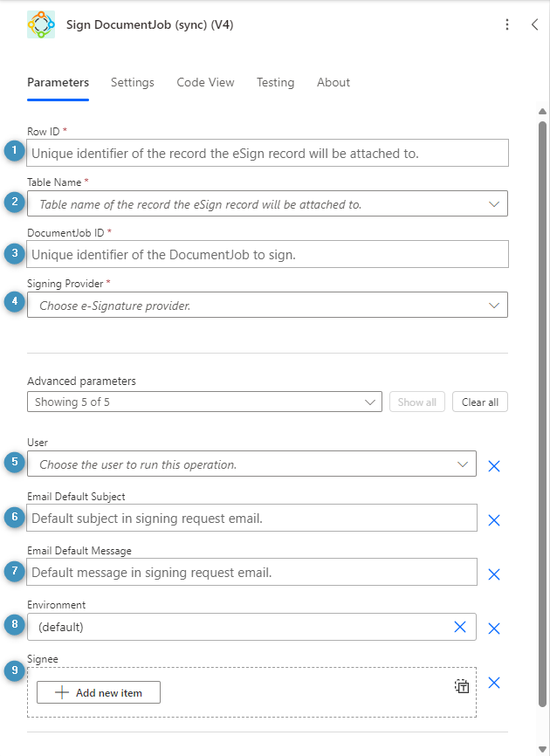Viewport: 550px width, 756px height.
Task: Remove the Signee parameter with its X
Action: tap(493, 682)
